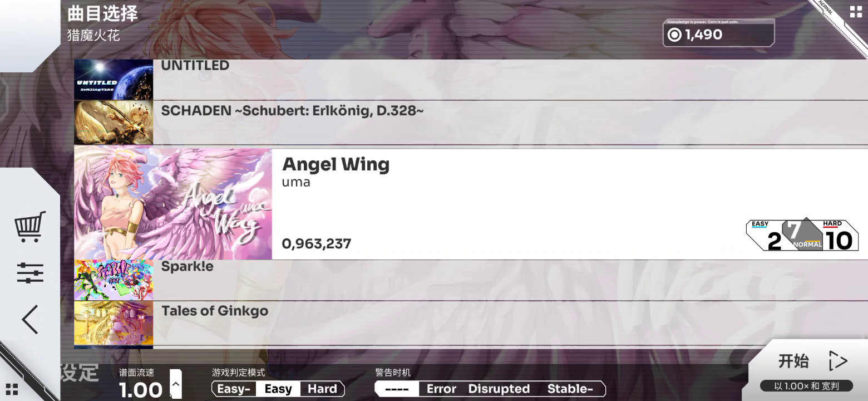Tap the coin balance 1,490 display
This screenshot has height=401, width=868.
[x=718, y=33]
